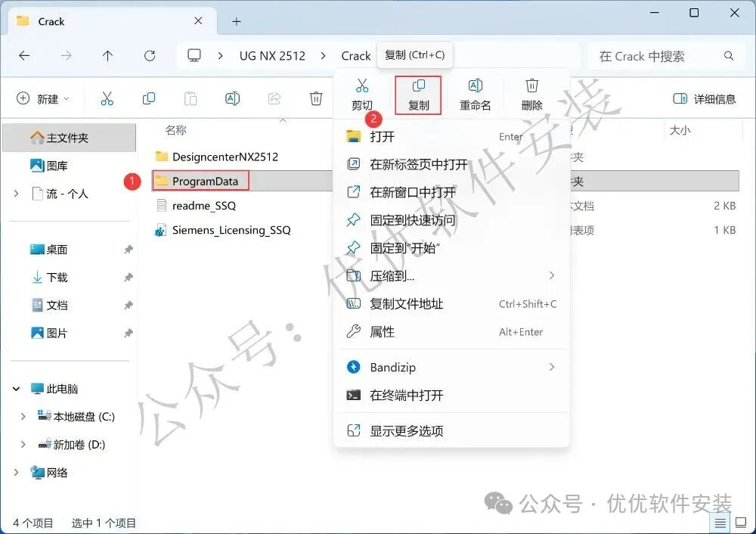
Task: Click the This PC monitor icon in address bar
Action: 194,55
